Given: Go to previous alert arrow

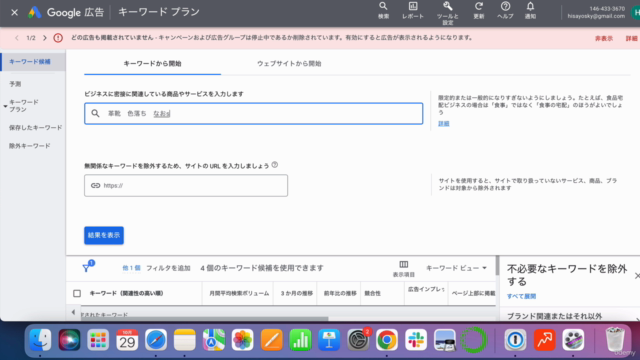Looking at the screenshot, I should tap(17, 38).
